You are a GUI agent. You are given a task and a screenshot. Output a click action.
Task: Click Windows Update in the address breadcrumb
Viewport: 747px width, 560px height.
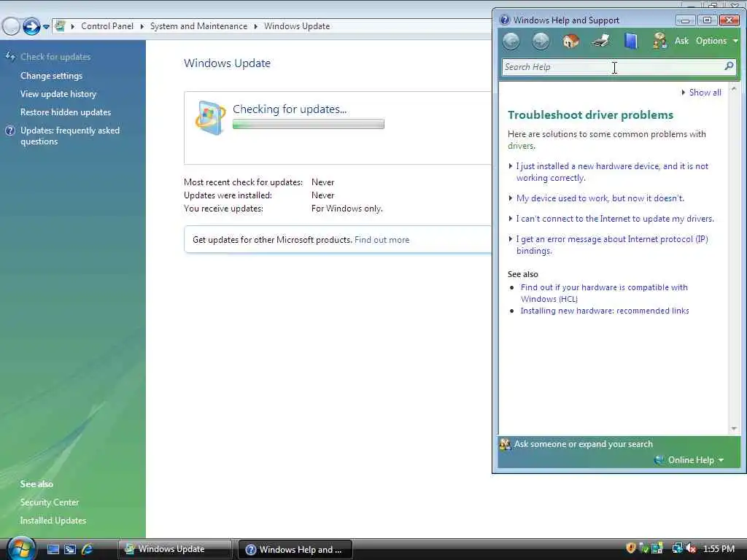pyautogui.click(x=297, y=26)
